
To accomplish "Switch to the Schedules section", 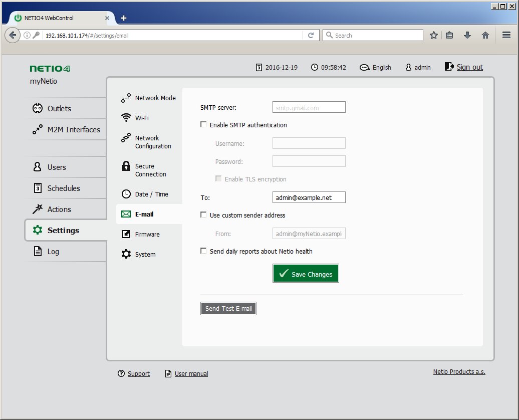I will point(63,188).
